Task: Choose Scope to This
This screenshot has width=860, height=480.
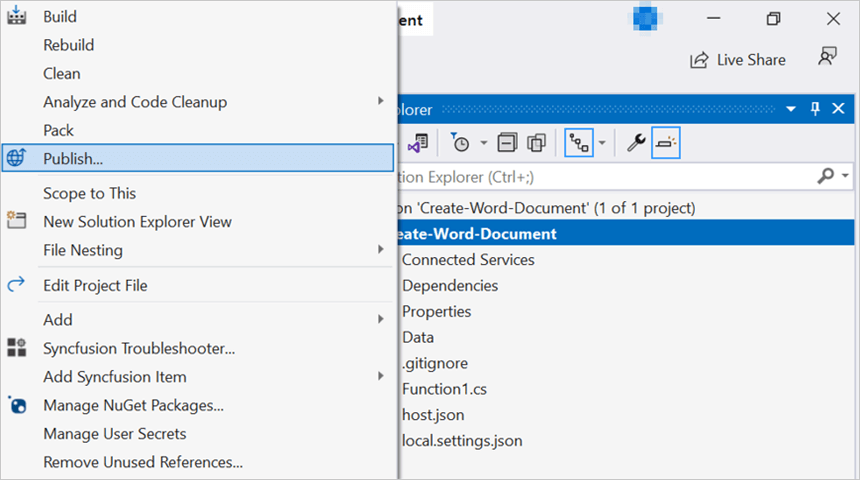Action: [x=89, y=193]
